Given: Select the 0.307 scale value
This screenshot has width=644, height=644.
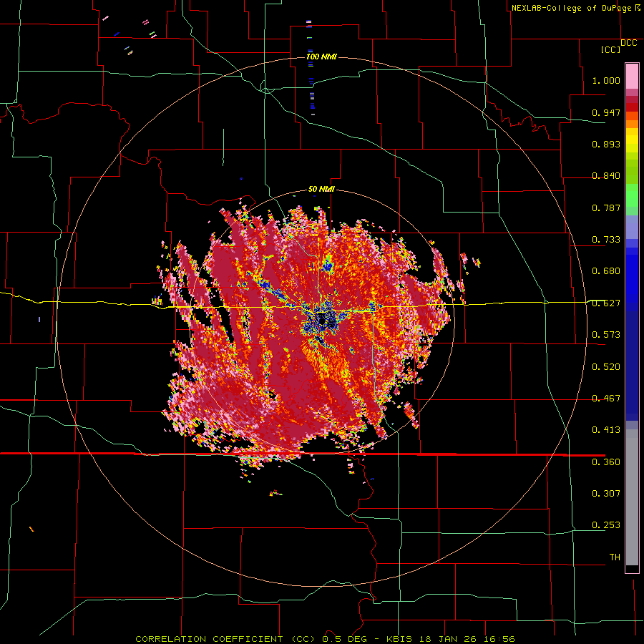Looking at the screenshot, I should click(606, 494).
